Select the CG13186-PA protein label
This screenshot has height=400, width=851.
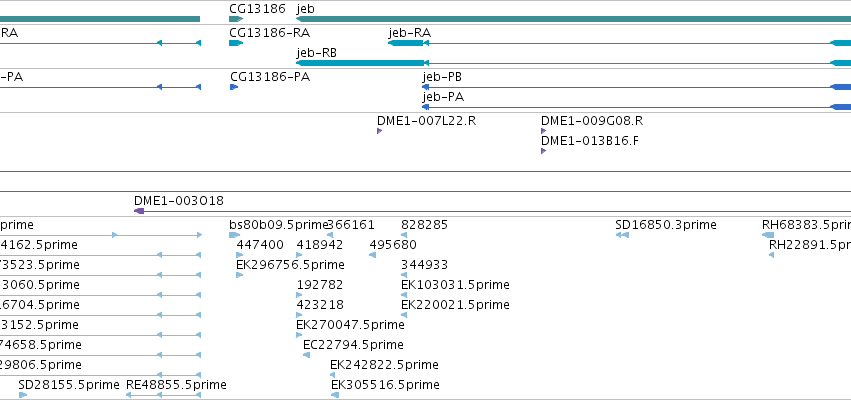[270, 77]
